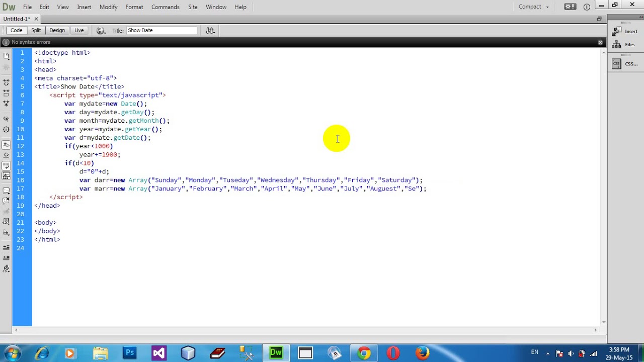
Task: Click the info icon in top bar
Action: [587, 7]
